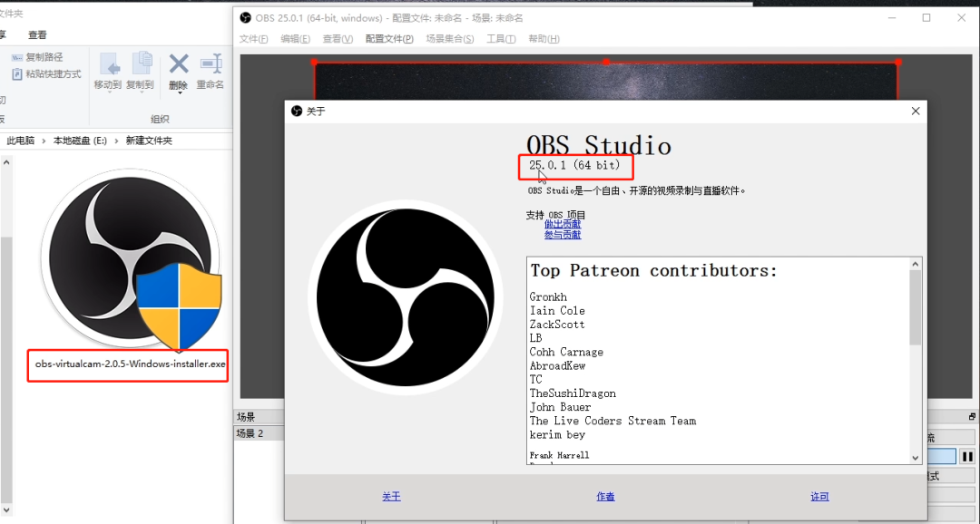Click the 作者 link at dialog bottom

pyautogui.click(x=605, y=497)
